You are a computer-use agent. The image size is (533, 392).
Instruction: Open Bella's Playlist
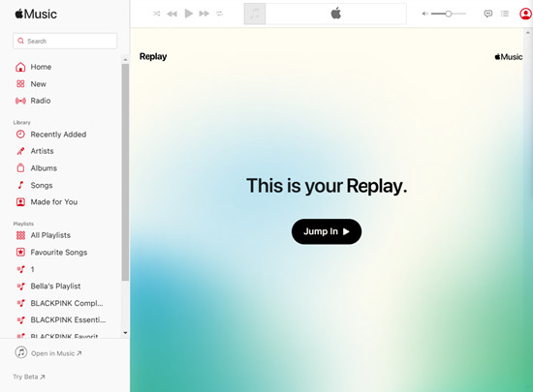(x=55, y=286)
